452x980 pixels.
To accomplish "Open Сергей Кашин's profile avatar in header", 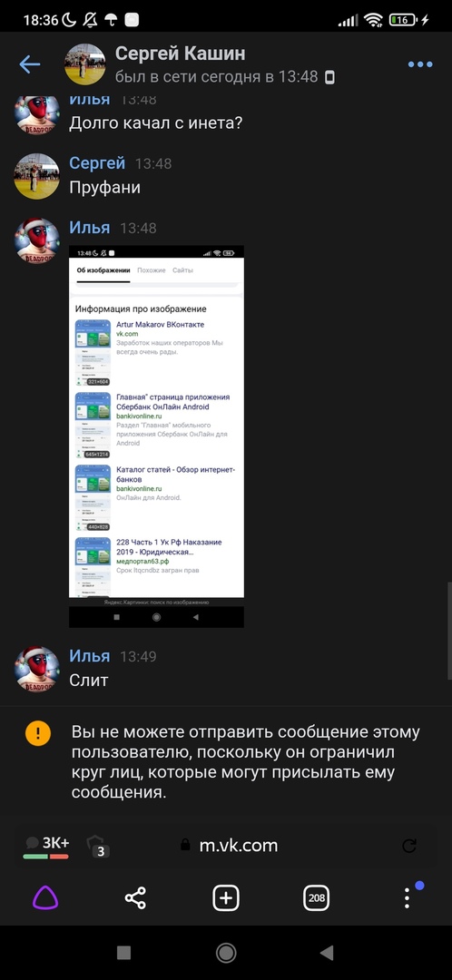I will [85, 64].
